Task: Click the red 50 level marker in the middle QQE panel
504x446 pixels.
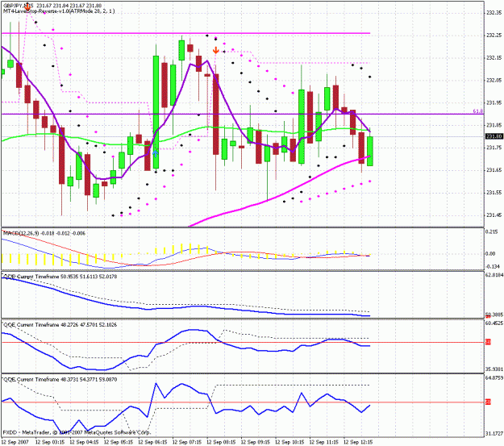Action: coord(488,342)
